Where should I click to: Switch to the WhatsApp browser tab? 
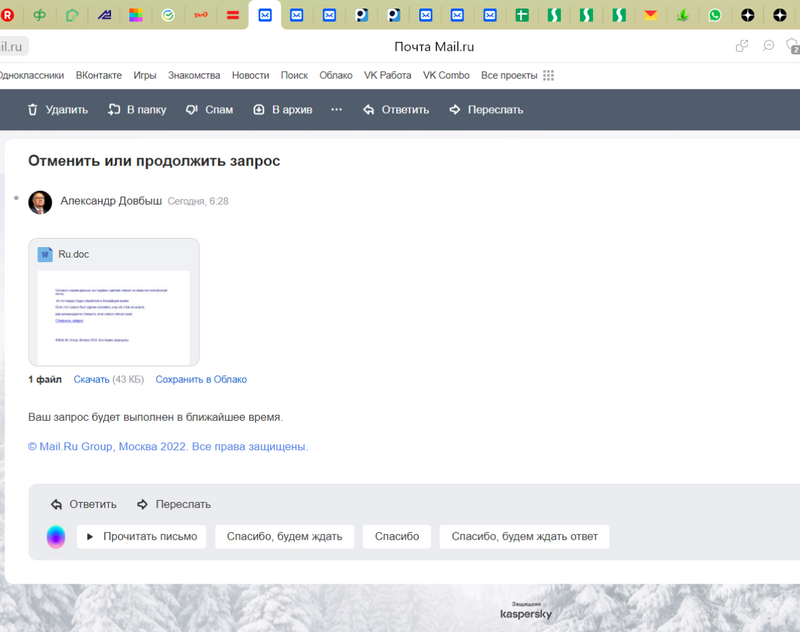pyautogui.click(x=715, y=15)
